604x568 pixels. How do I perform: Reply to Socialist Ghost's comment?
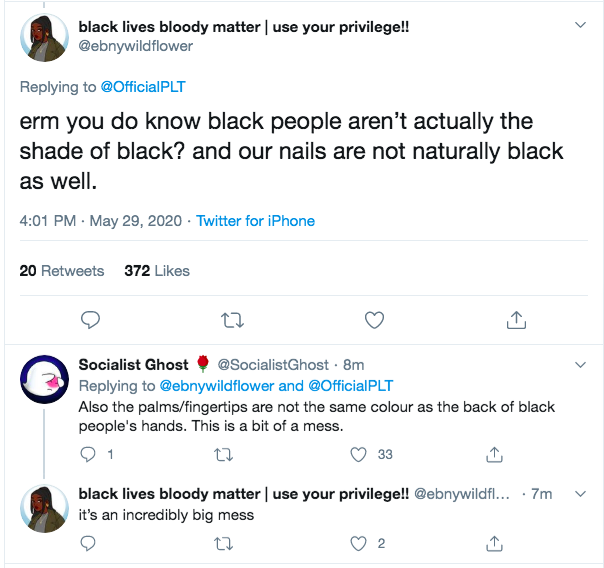(88, 454)
